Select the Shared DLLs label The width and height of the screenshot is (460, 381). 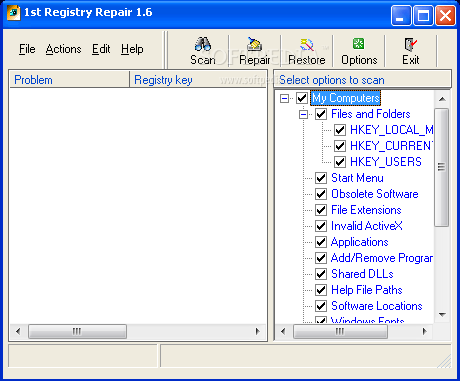(x=362, y=274)
